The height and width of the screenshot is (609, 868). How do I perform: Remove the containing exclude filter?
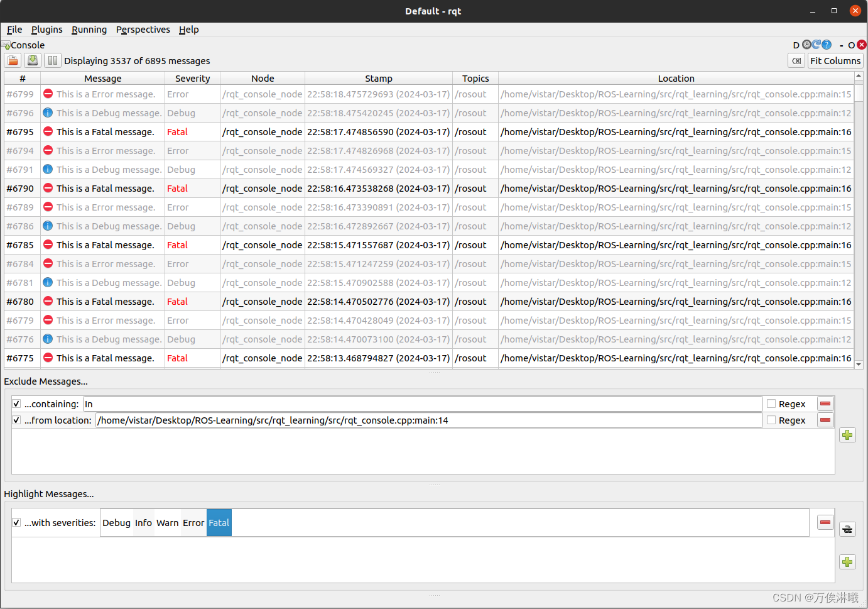click(x=825, y=404)
